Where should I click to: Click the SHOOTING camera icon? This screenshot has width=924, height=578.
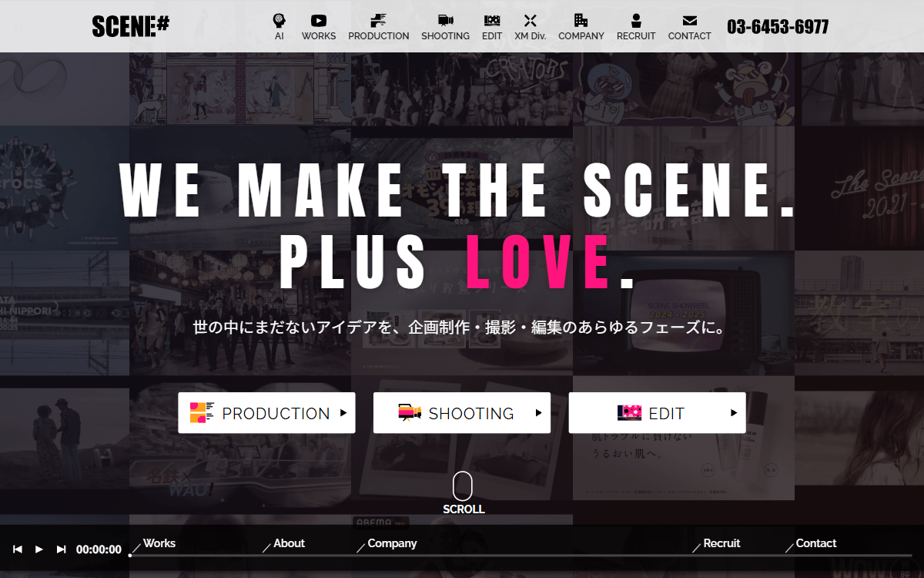(445, 21)
